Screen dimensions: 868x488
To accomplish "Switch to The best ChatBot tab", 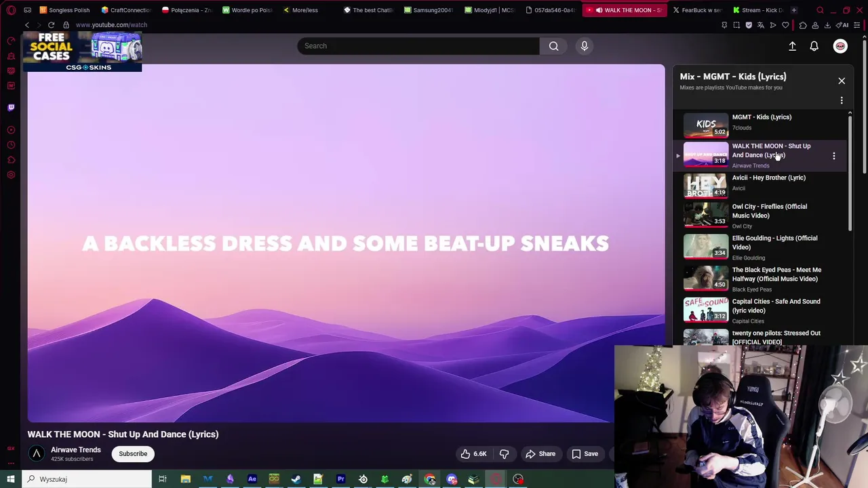I will point(368,10).
